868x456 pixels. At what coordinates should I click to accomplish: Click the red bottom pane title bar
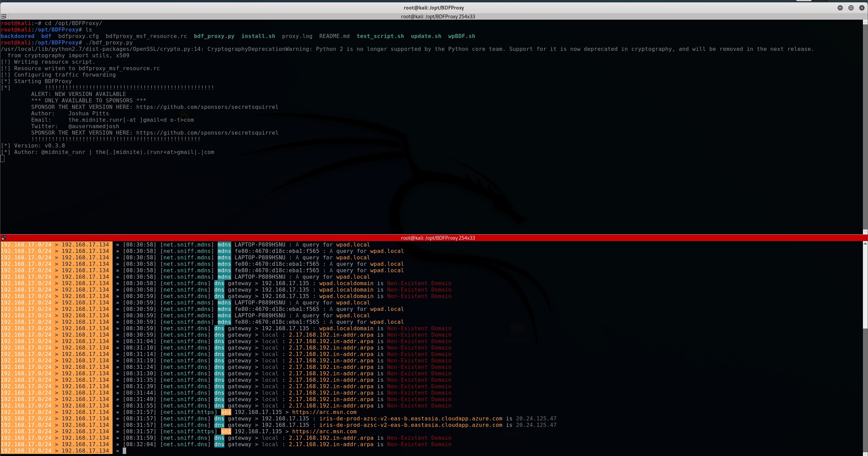[x=437, y=238]
